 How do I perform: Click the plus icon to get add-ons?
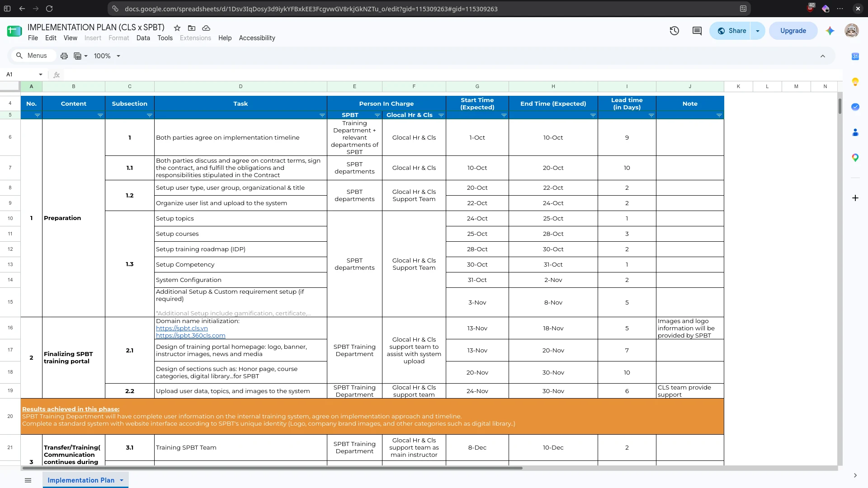tap(855, 198)
